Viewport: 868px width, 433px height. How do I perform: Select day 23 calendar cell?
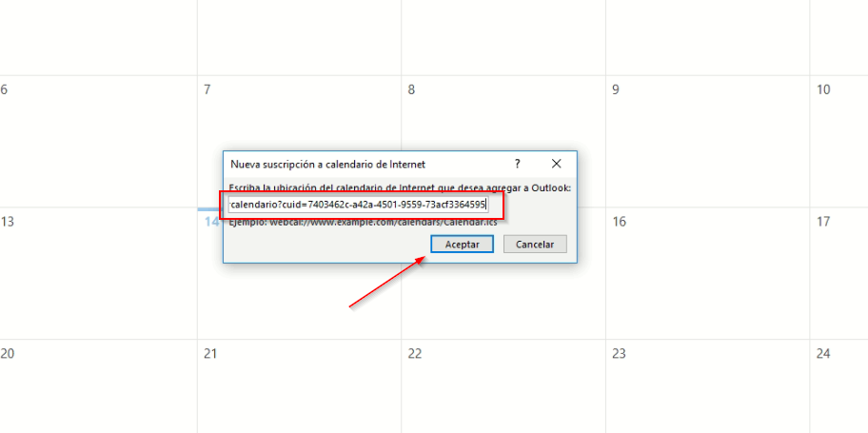[707, 386]
